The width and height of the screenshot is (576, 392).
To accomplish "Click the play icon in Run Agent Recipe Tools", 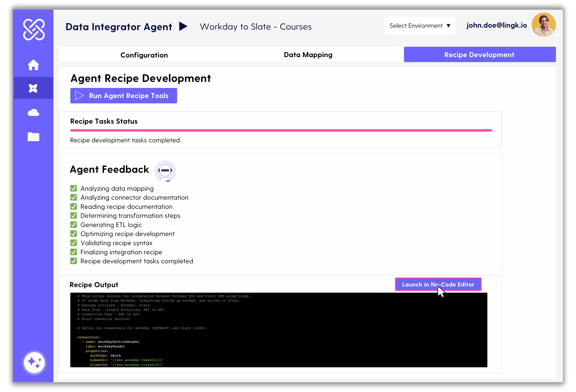I will (x=79, y=96).
